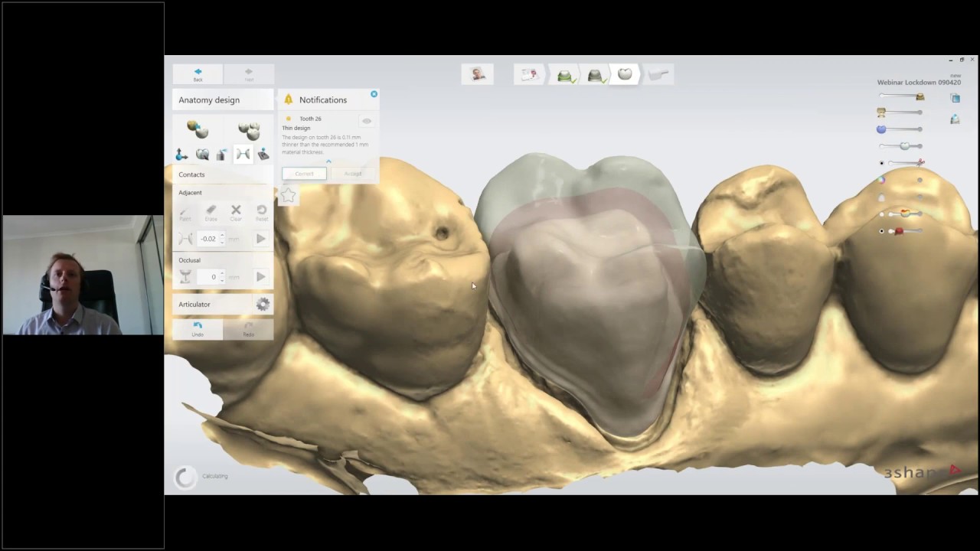Select the active Contacts tool icon
980x551 pixels.
coord(243,155)
